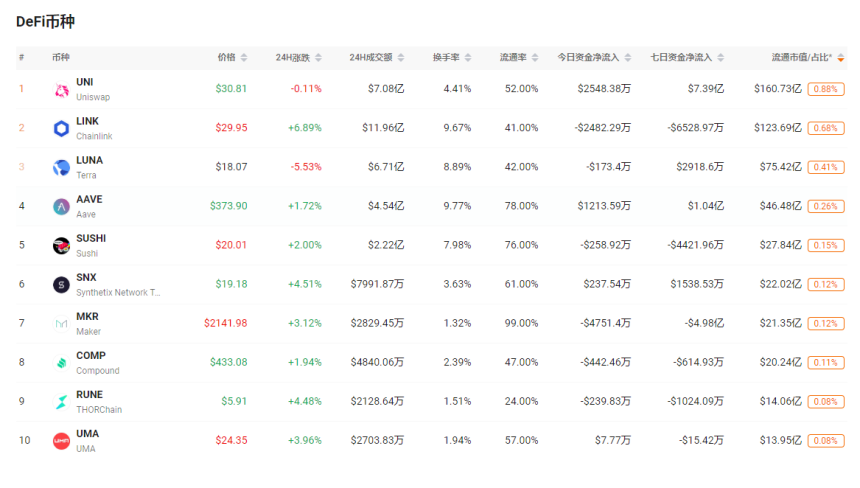Click the Compound COMP logo icon
The height and width of the screenshot is (488, 860).
click(x=61, y=363)
